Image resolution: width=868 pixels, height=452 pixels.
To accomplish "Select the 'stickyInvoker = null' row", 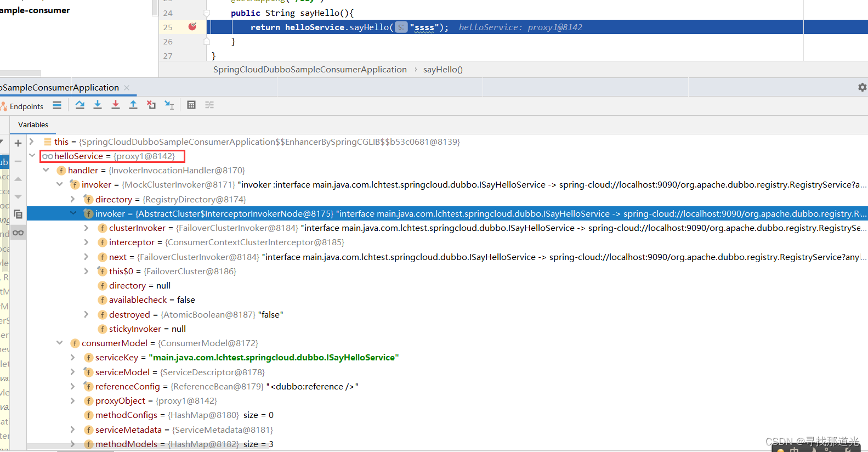I will click(447, 329).
